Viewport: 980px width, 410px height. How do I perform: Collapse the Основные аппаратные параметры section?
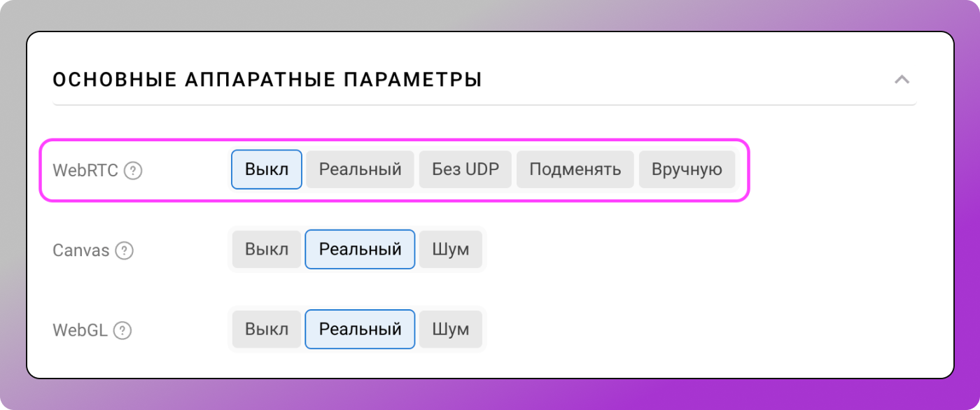[902, 79]
